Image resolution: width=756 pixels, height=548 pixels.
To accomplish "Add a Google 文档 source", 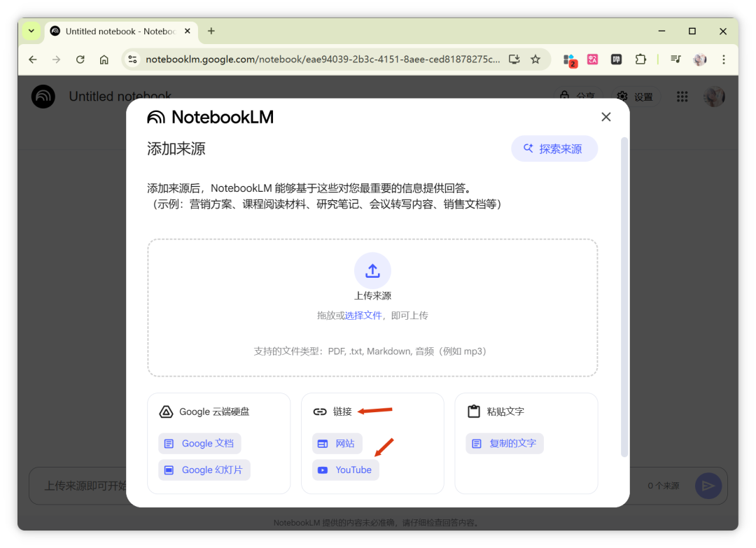I will pos(199,444).
